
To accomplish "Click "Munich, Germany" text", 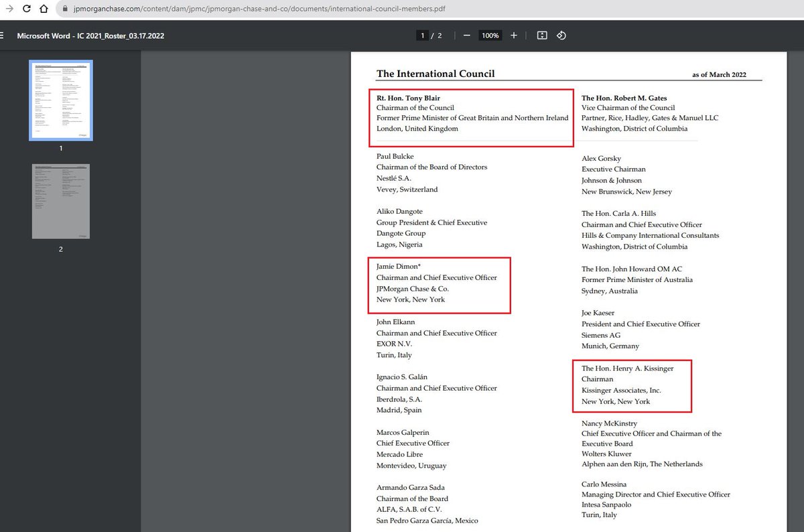I will pos(610,346).
